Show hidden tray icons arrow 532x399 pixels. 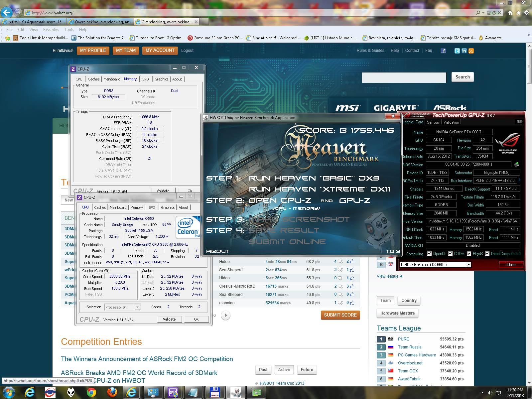tap(482, 393)
